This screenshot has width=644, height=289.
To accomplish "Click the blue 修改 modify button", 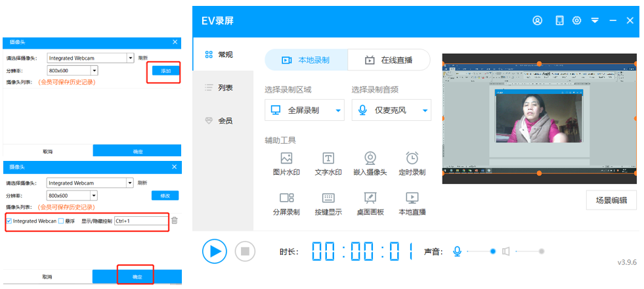I will [165, 196].
